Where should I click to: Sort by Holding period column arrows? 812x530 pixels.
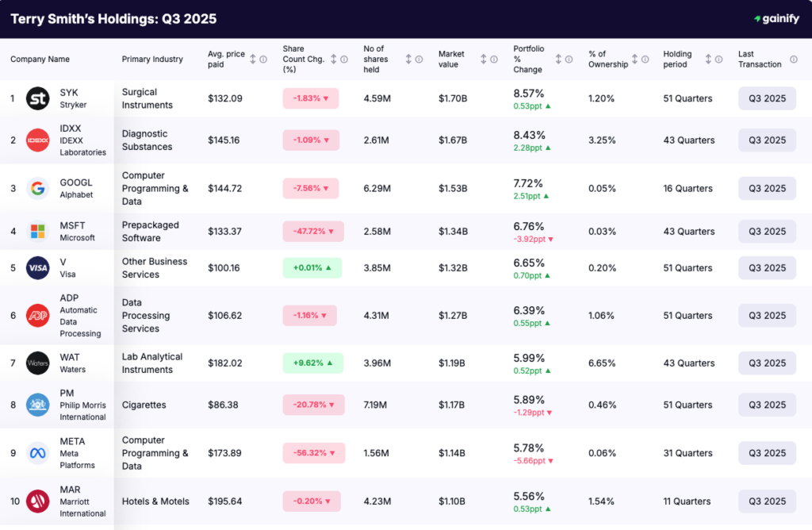[x=708, y=60]
